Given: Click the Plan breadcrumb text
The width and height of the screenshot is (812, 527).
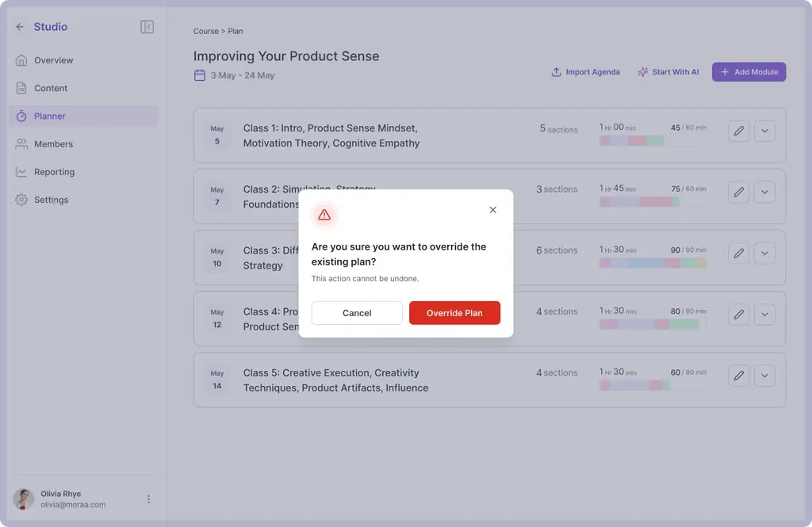Looking at the screenshot, I should coord(235,31).
